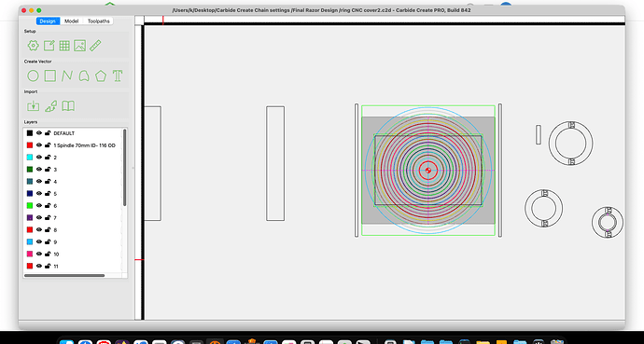Image resolution: width=644 pixels, height=344 pixels.
Task: Toggle lock on layer 10
Action: click(48, 254)
